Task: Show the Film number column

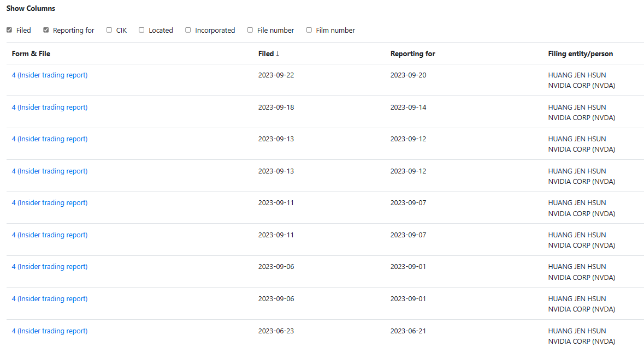Action: point(309,30)
